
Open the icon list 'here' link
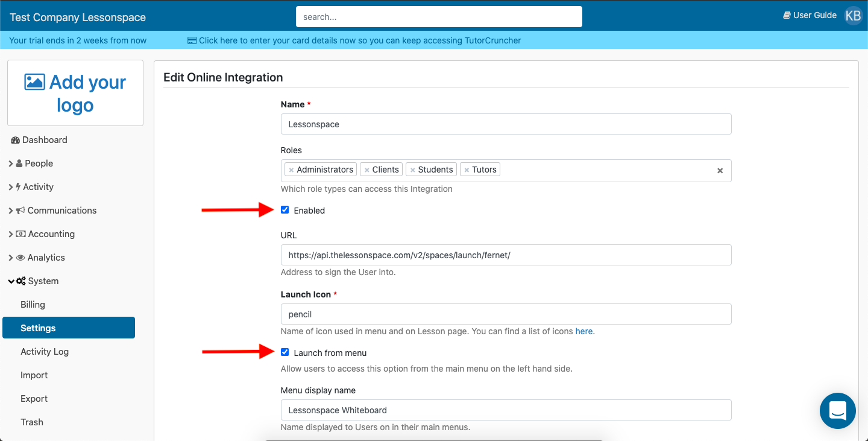tap(583, 331)
